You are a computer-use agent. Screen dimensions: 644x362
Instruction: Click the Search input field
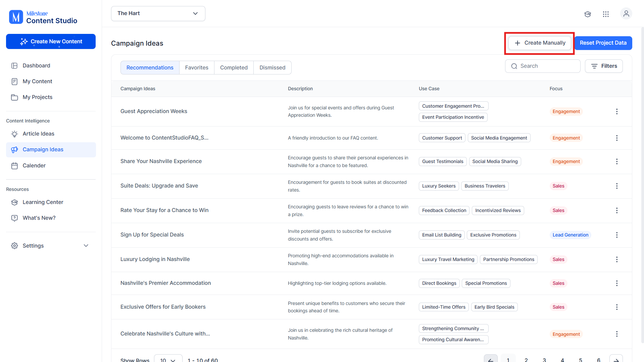pos(543,66)
